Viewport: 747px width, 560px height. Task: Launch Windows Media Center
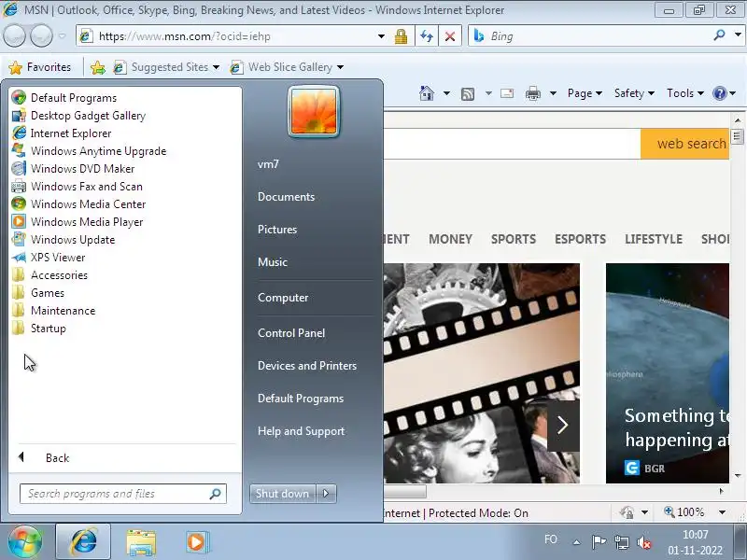pos(88,204)
